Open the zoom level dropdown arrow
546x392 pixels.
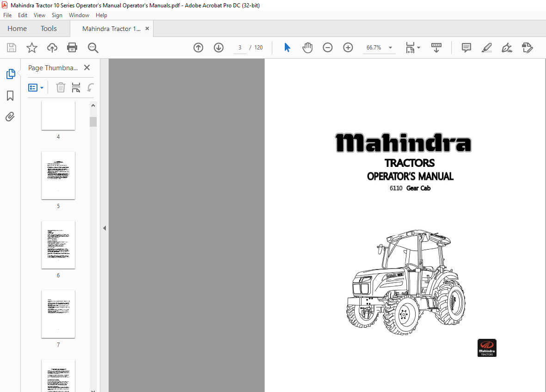coord(390,48)
